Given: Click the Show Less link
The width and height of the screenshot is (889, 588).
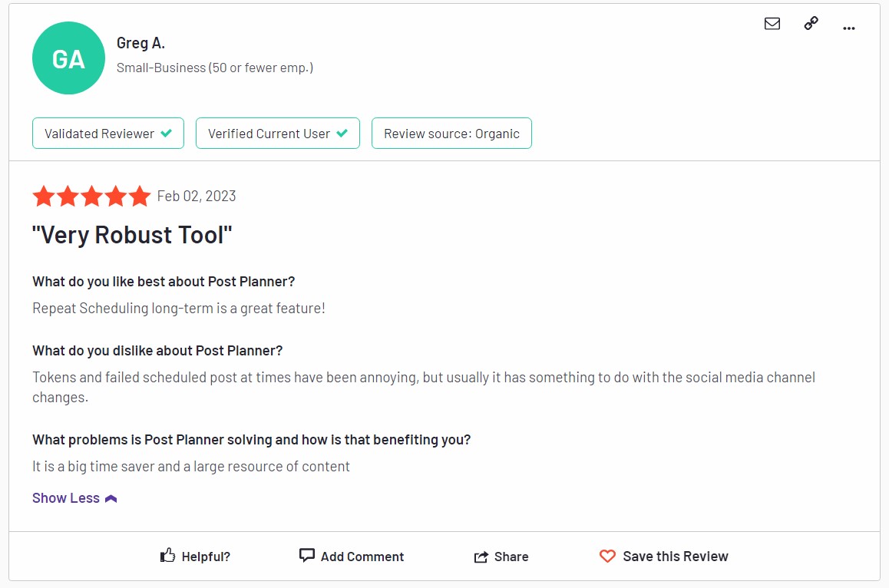Looking at the screenshot, I should 65,497.
